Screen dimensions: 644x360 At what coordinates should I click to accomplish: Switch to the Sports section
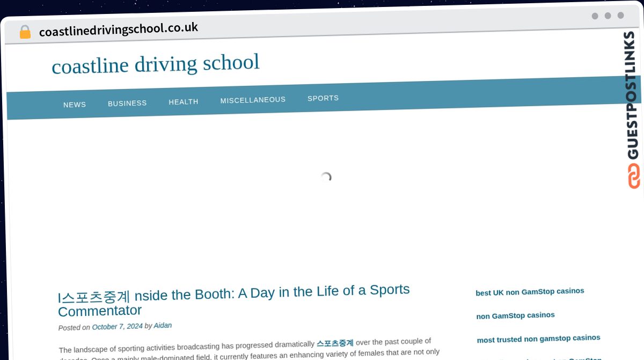(x=323, y=98)
